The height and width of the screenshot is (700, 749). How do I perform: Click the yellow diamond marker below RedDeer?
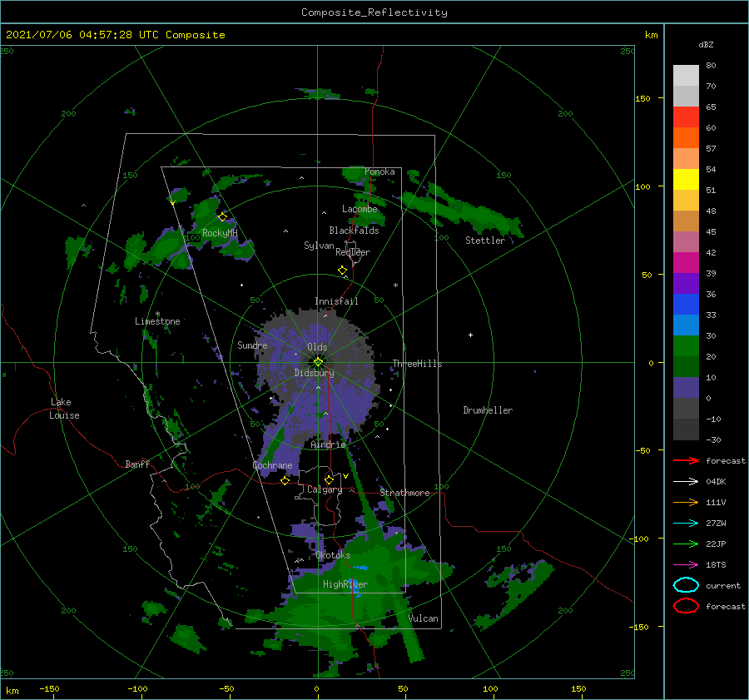(x=343, y=271)
